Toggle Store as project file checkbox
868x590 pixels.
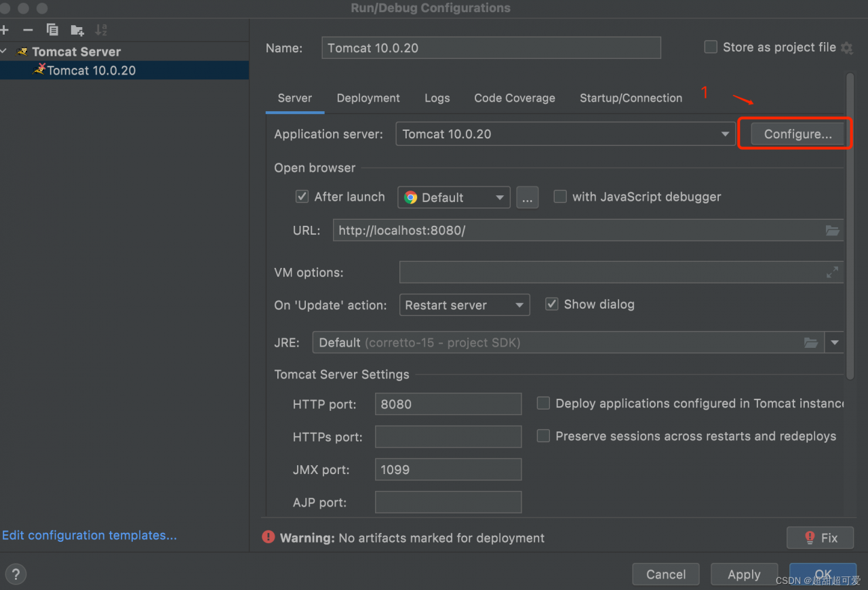point(711,47)
